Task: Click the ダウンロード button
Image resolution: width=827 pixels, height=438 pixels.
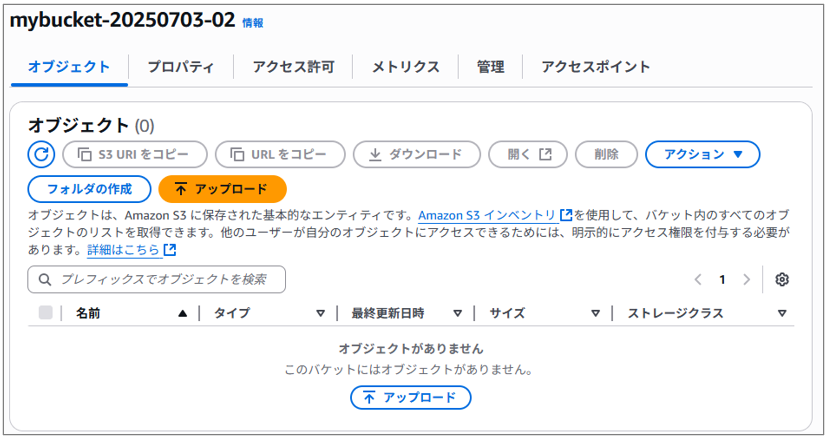Action: coord(417,154)
